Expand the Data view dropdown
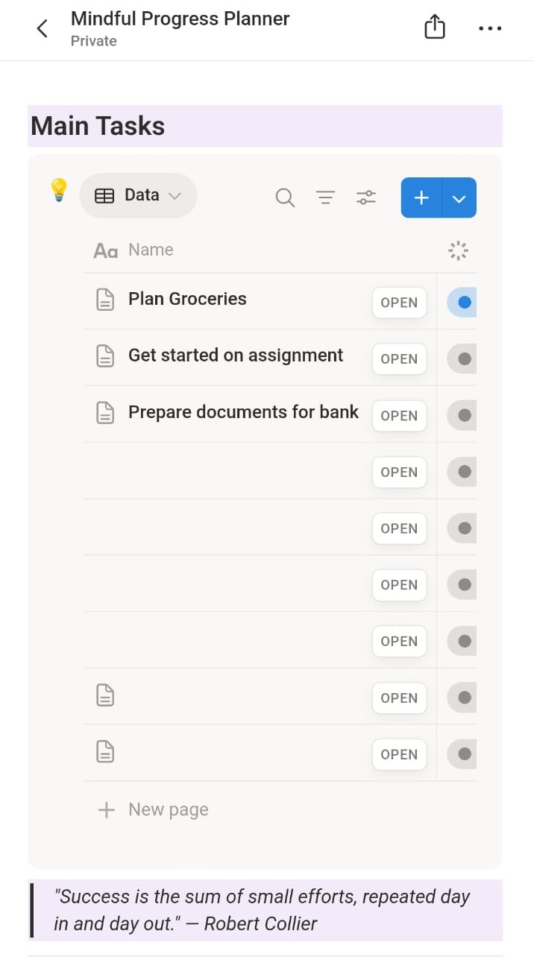The height and width of the screenshot is (980, 534). tap(138, 196)
